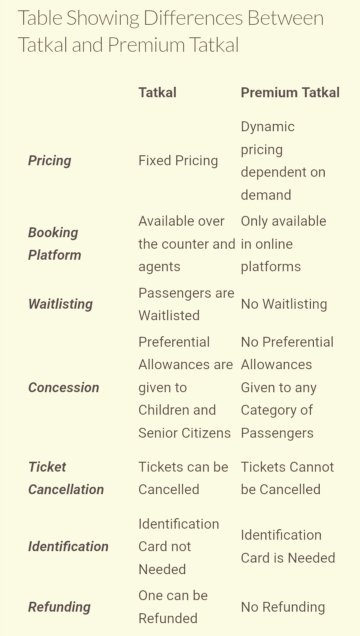Click the No Waitlisting cell
Viewport: 360px width, 636px height.
click(x=284, y=304)
